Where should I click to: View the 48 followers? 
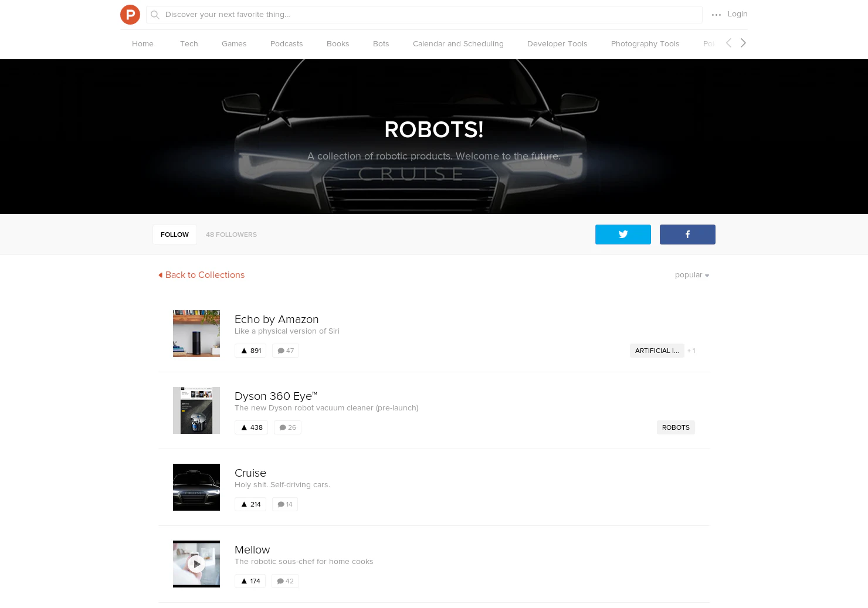click(231, 235)
